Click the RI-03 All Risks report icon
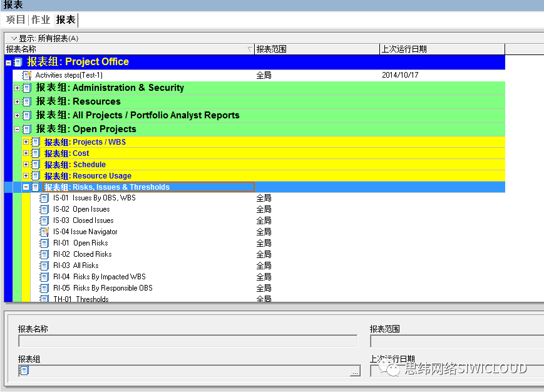The height and width of the screenshot is (392, 544). click(x=44, y=266)
